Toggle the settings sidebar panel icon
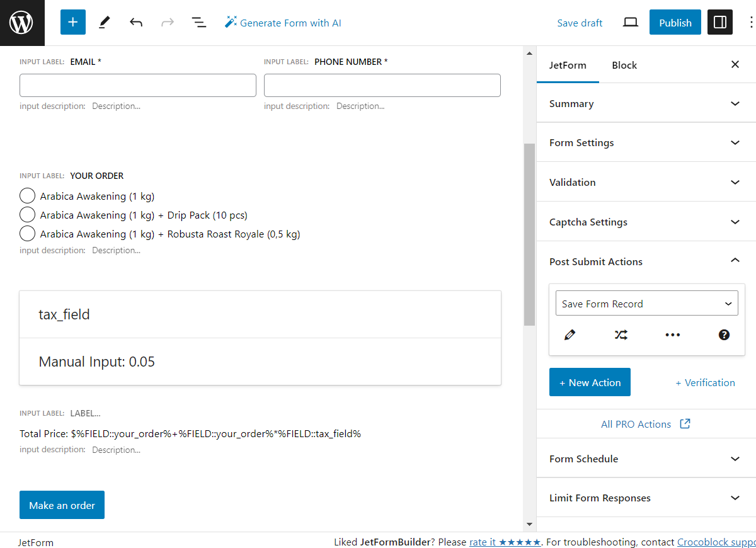 click(719, 22)
